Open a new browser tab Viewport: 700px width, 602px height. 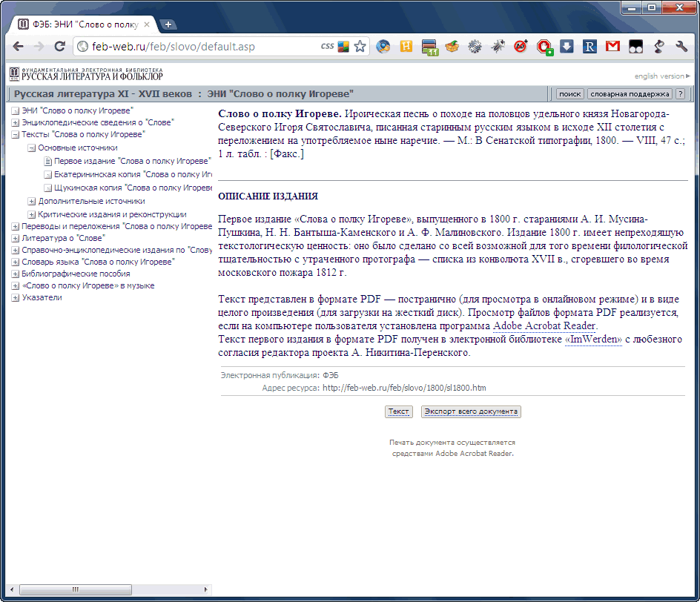tap(168, 24)
